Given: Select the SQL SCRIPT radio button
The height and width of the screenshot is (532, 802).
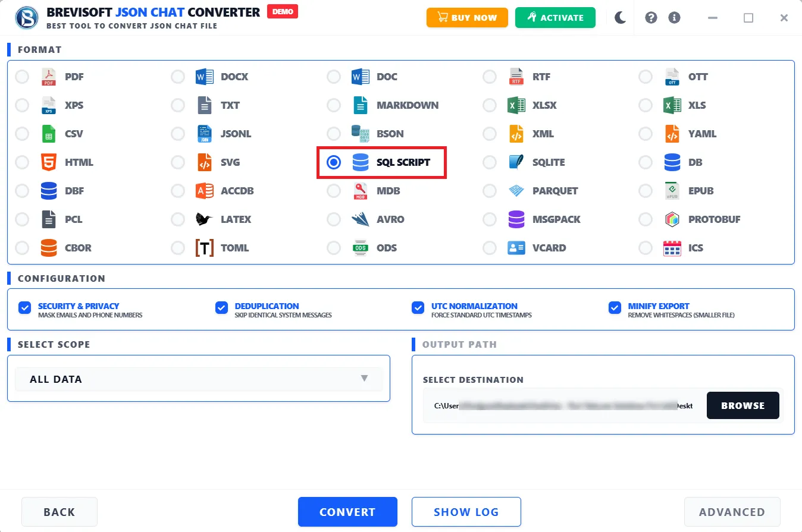Looking at the screenshot, I should pos(334,162).
